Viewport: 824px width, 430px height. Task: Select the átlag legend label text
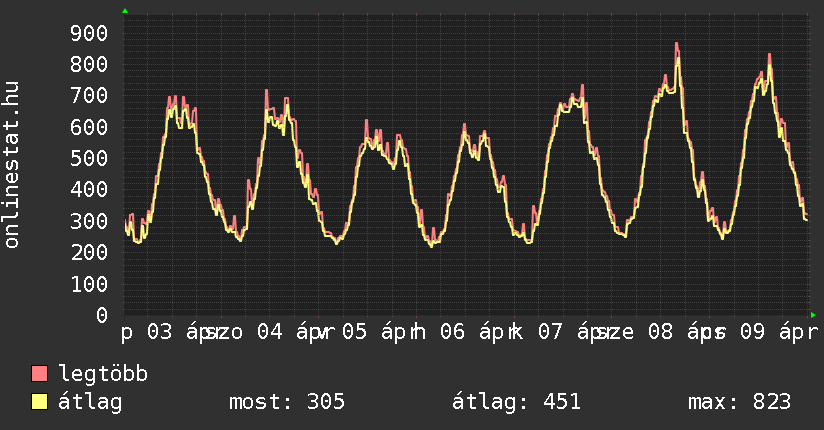click(90, 402)
